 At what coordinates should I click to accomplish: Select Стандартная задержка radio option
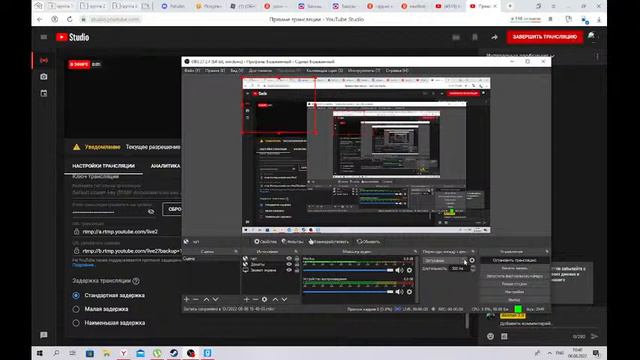pos(76,295)
